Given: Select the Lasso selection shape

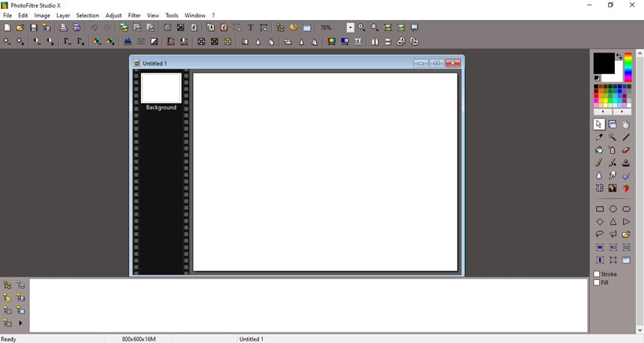Looking at the screenshot, I should tap(600, 234).
